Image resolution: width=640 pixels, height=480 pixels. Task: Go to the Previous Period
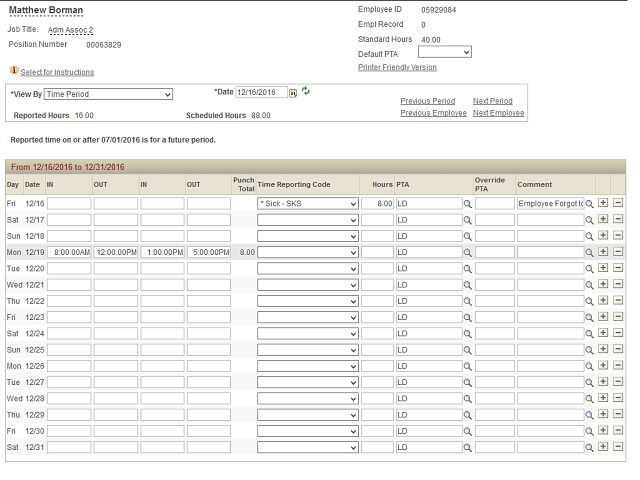427,101
